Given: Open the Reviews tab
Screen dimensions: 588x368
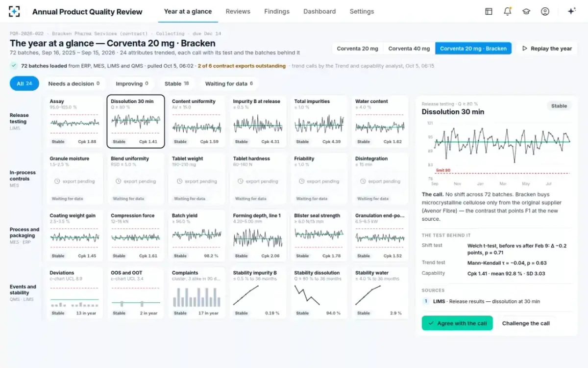Looking at the screenshot, I should (238, 11).
